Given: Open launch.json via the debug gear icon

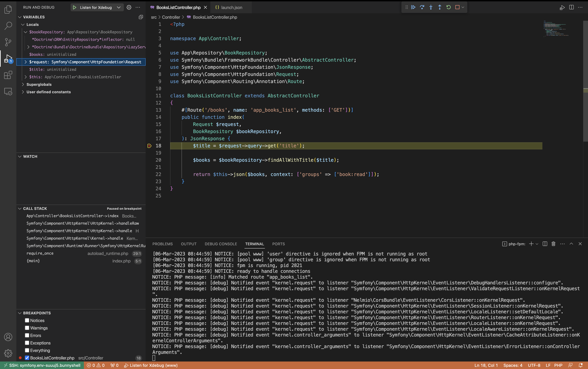Looking at the screenshot, I should pos(129,7).
